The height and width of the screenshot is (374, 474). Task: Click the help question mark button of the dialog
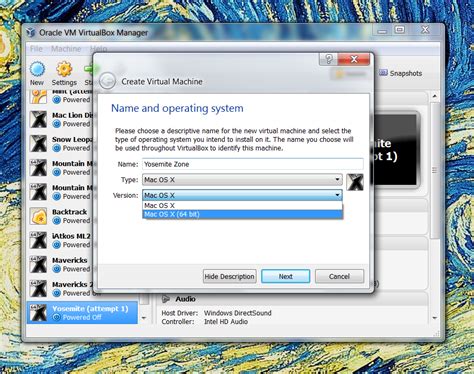[328, 59]
